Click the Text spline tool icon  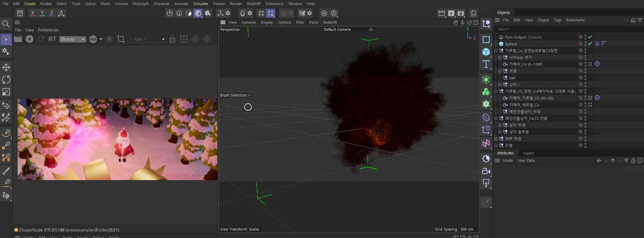pos(486,64)
